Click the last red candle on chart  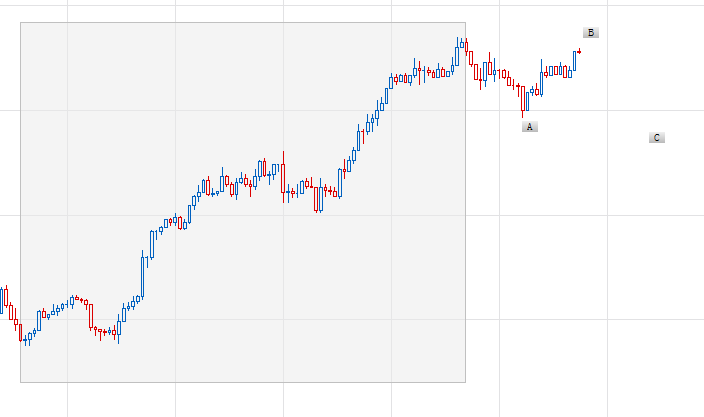click(579, 51)
